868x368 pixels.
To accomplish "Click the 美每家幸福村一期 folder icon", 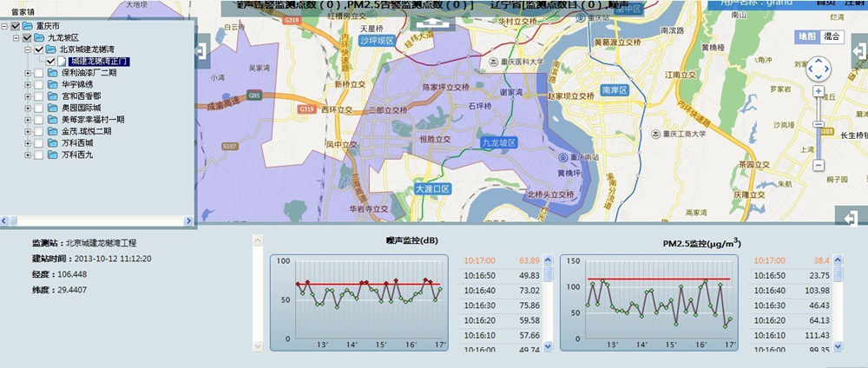I will click(53, 120).
